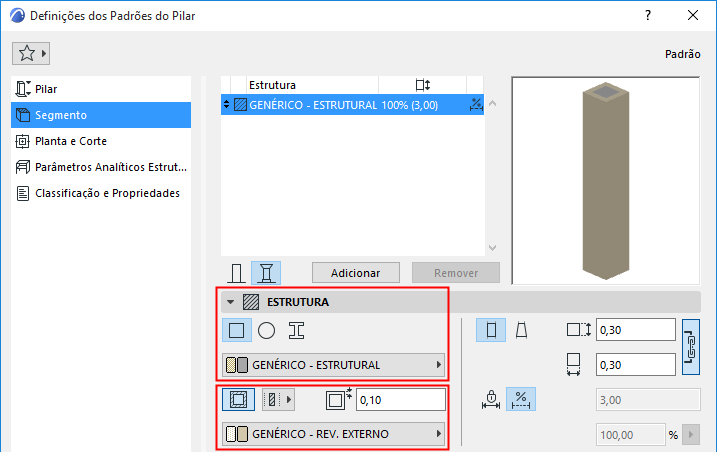The height and width of the screenshot is (452, 717).
Task: Select fixed segment length lock option
Action: click(491, 399)
